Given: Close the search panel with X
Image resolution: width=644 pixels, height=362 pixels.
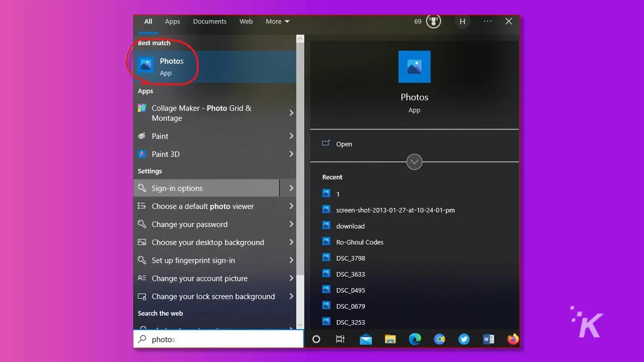Looking at the screenshot, I should point(509,21).
